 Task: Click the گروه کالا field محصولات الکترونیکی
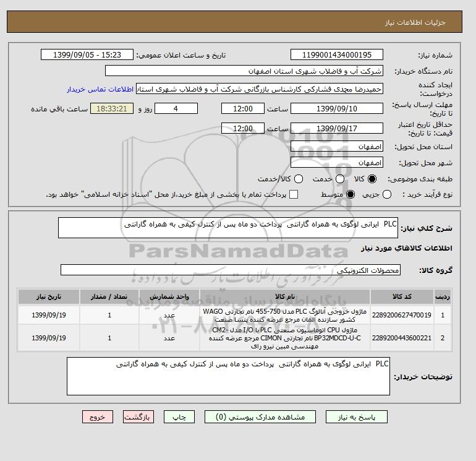coord(231,270)
